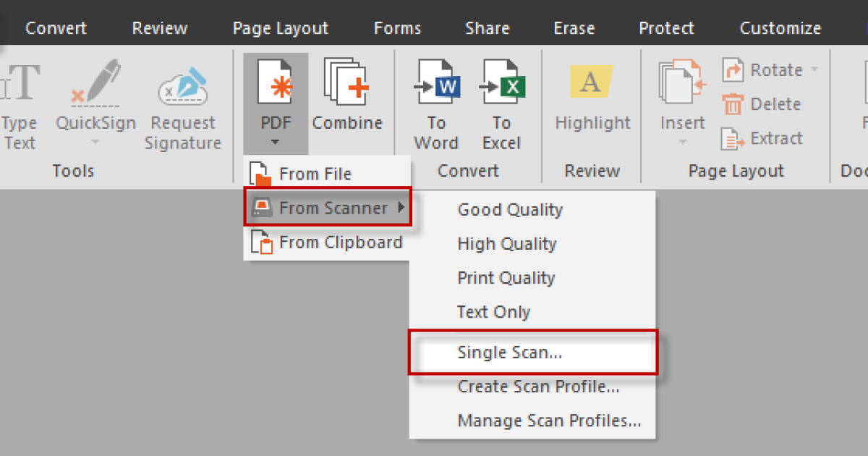The image size is (868, 456).
Task: Select From Clipboard menu entry
Action: point(340,242)
